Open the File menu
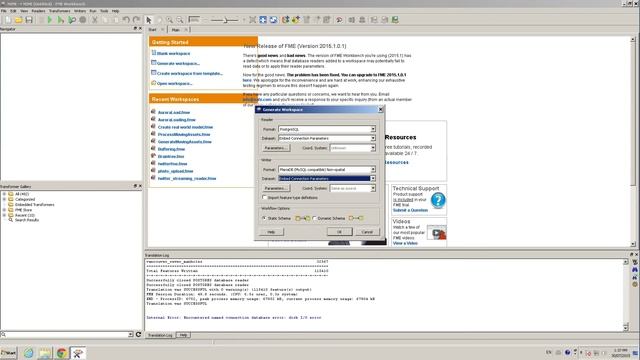 click(x=4, y=11)
